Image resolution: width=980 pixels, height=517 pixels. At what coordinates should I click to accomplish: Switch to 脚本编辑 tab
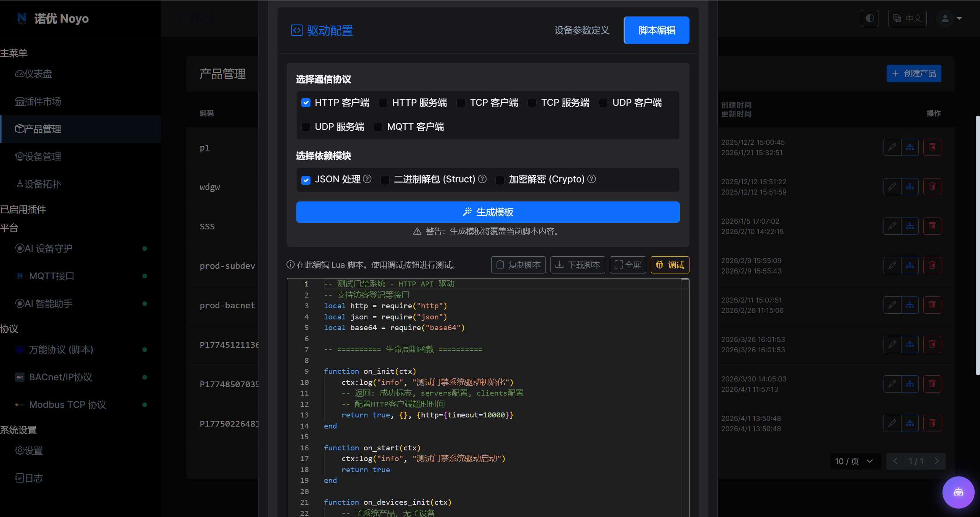(x=657, y=30)
